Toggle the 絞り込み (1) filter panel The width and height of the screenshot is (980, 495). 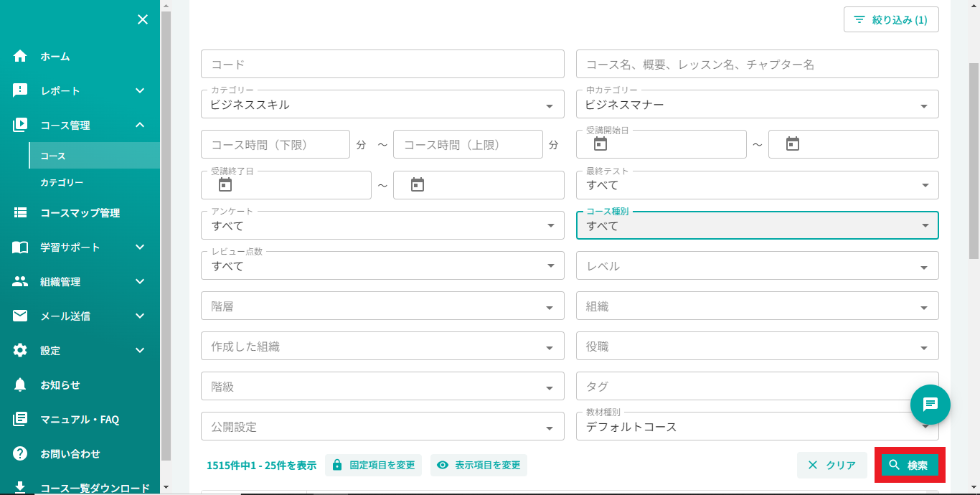(891, 20)
